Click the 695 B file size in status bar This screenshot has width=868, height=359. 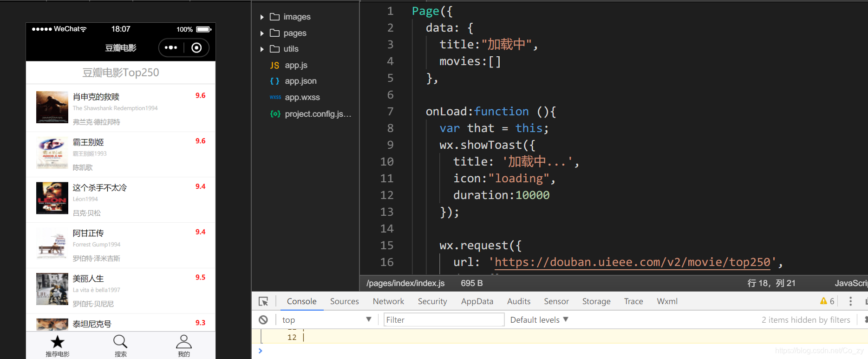click(x=472, y=283)
